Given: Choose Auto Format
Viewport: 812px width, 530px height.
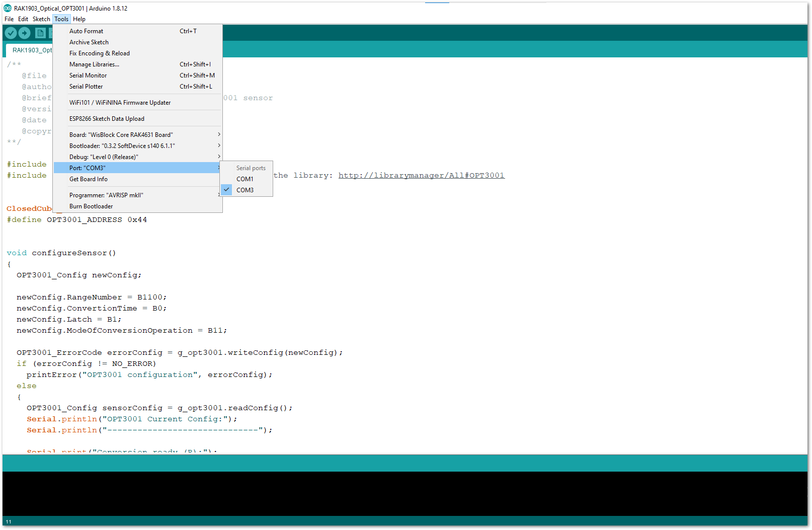Looking at the screenshot, I should [137, 31].
